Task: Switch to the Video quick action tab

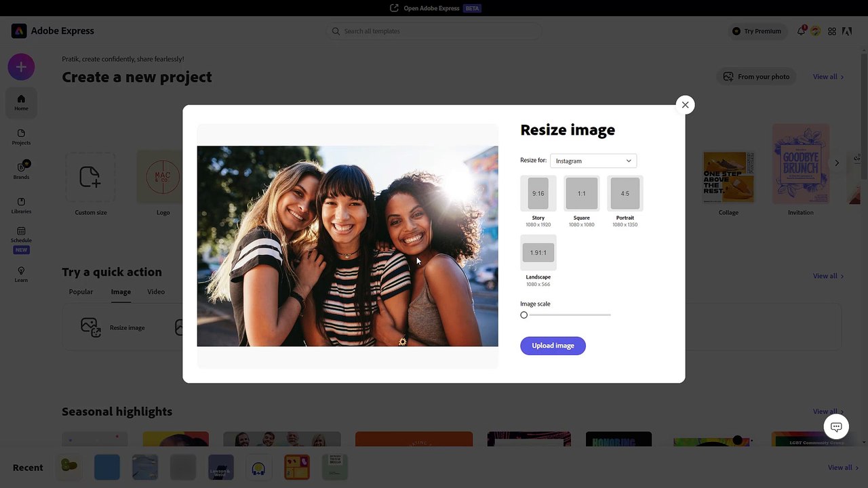Action: pyautogui.click(x=156, y=291)
